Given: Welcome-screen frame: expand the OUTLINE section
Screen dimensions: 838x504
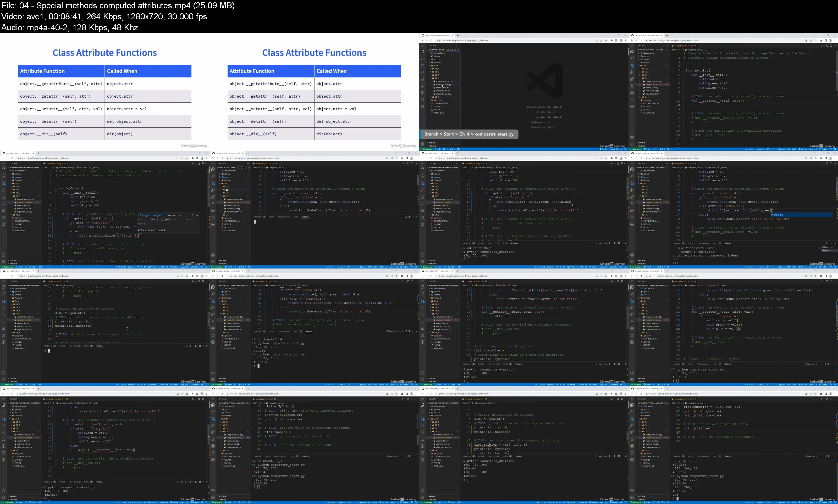Looking at the screenshot, I should (x=443, y=143).
